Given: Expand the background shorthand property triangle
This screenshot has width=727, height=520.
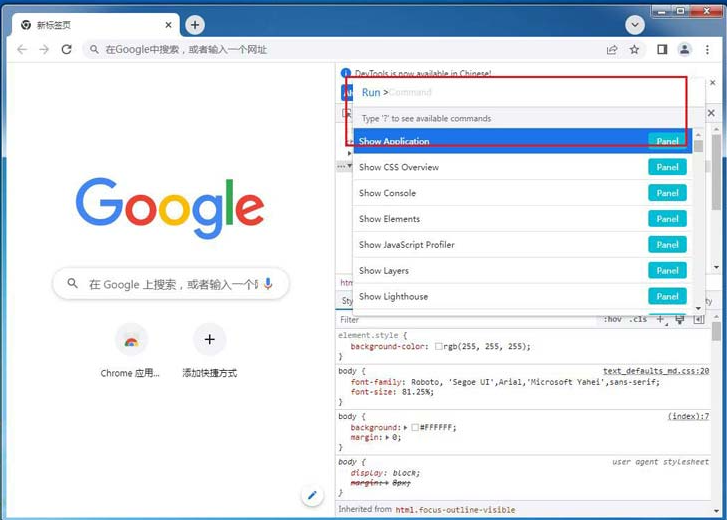Looking at the screenshot, I should coord(406,427).
